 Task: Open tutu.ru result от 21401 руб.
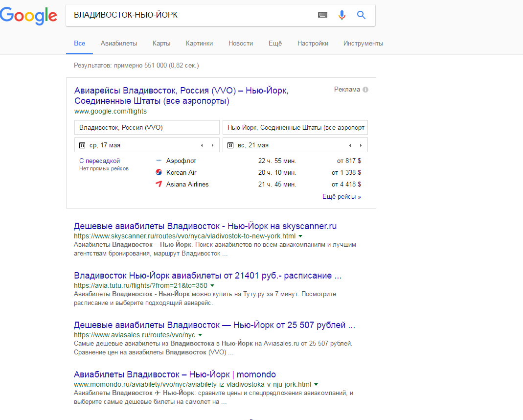pos(207,276)
